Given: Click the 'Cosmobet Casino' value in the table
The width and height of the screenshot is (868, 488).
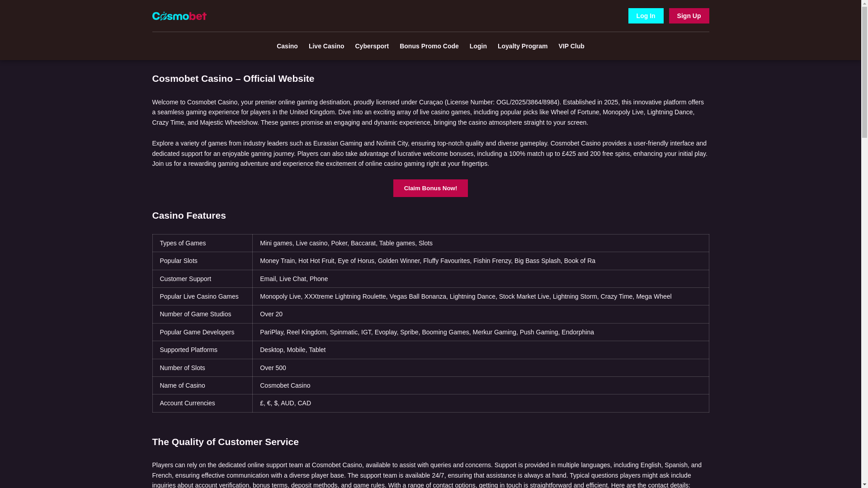Looking at the screenshot, I should (481, 385).
